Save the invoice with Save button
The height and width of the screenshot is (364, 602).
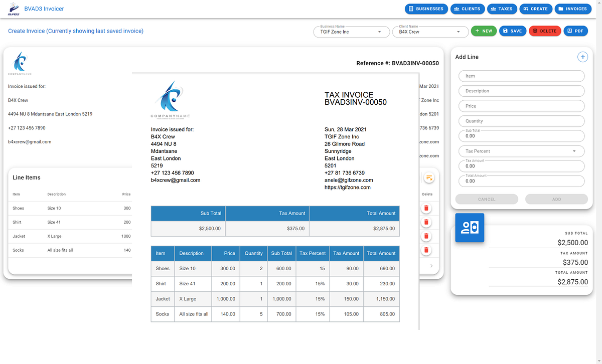click(x=513, y=31)
